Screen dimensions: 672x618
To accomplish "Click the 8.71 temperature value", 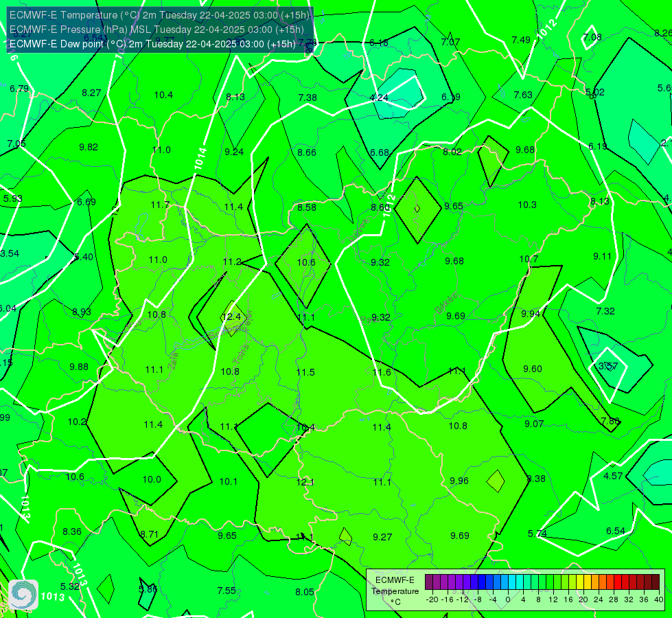I will 149,534.
